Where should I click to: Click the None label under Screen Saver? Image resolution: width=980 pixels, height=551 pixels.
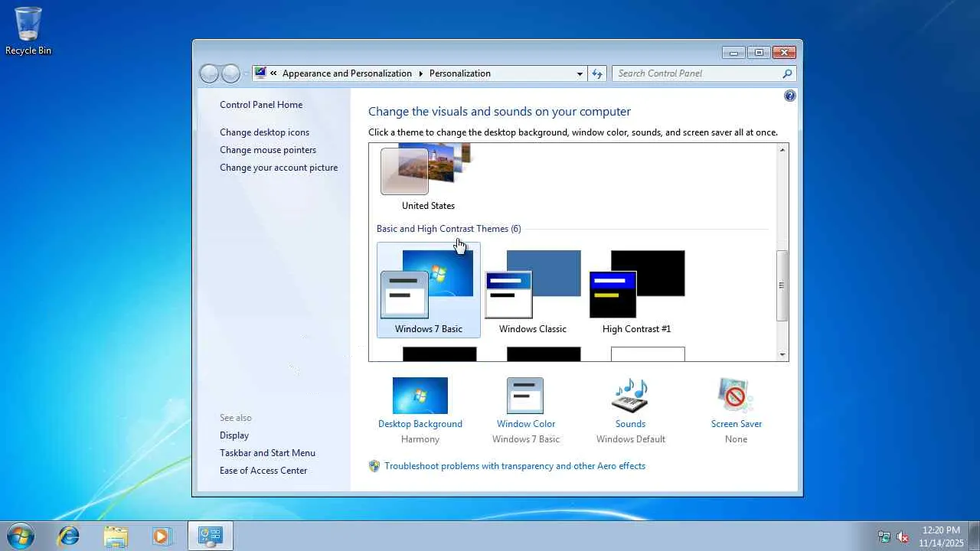click(737, 439)
